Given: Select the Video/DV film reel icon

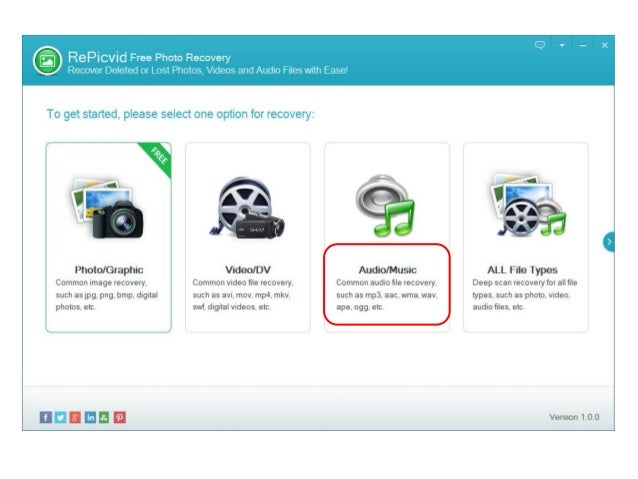Looking at the screenshot, I should tap(247, 207).
